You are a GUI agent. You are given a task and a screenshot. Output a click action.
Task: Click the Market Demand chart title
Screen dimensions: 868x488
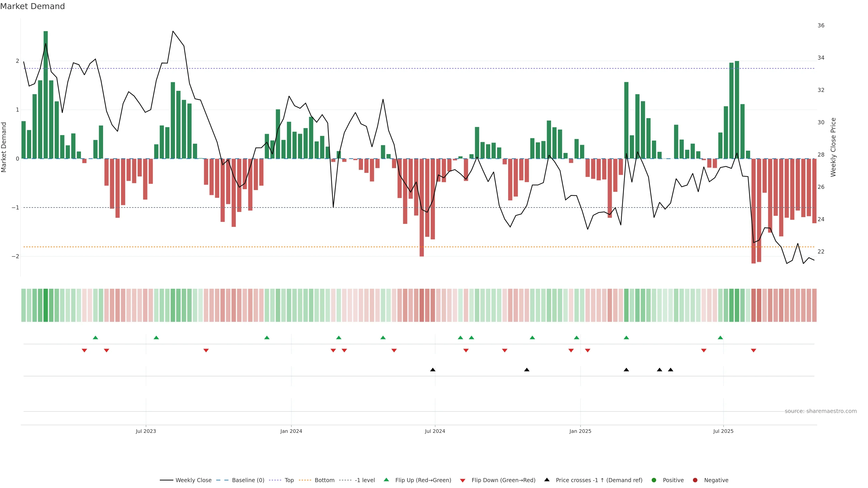(x=32, y=6)
